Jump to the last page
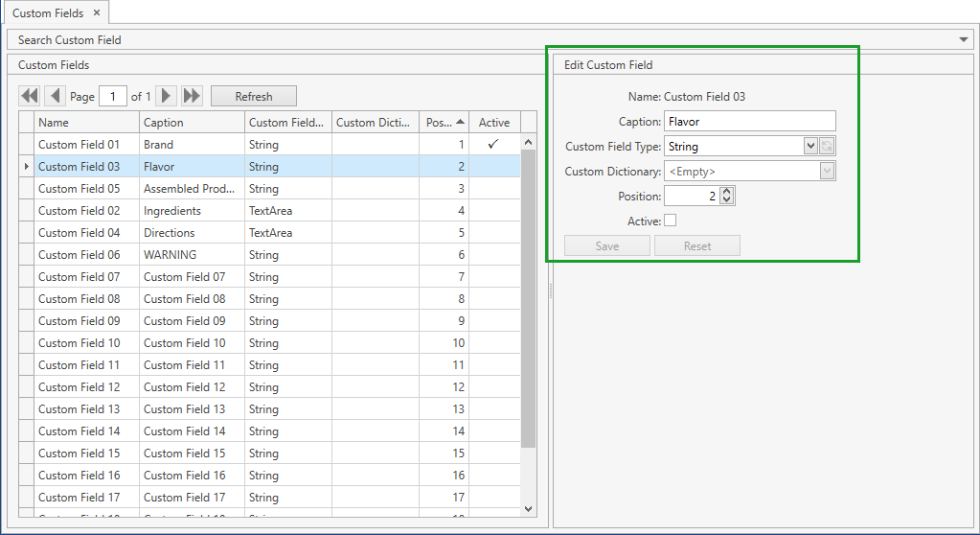Screen dimensions: 980x535 (192, 96)
